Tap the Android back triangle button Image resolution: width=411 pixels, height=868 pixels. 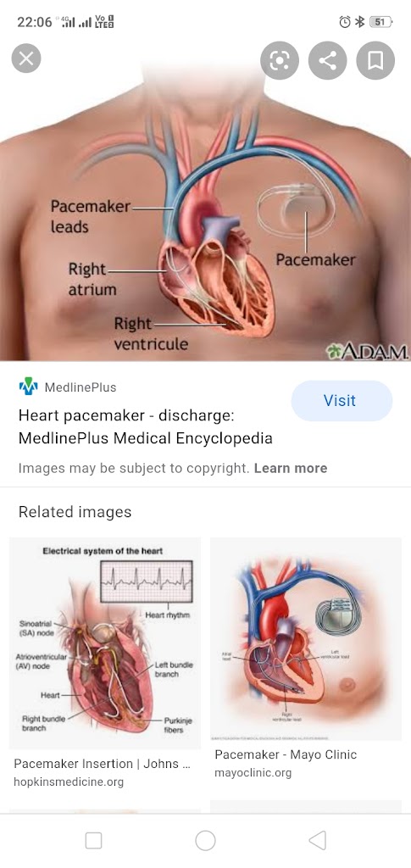(x=317, y=841)
